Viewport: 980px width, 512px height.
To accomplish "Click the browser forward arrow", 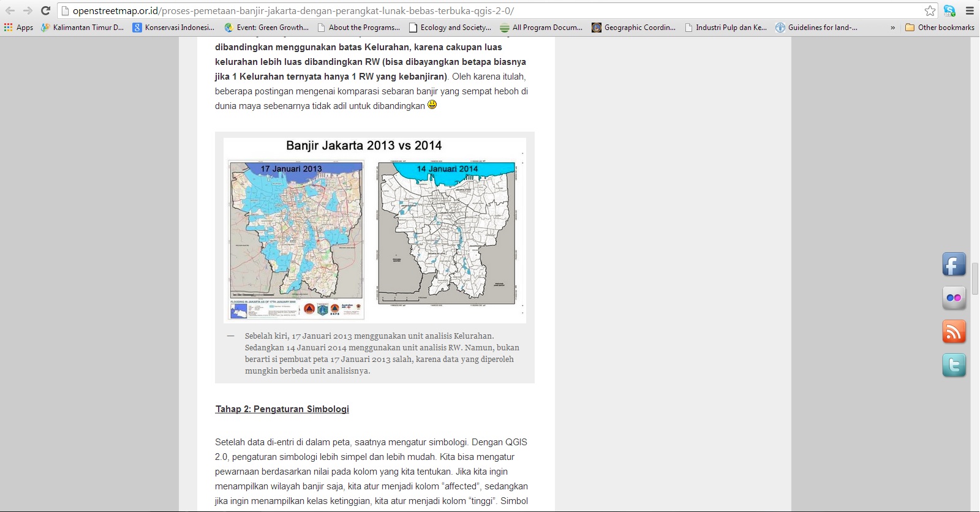I will [28, 10].
